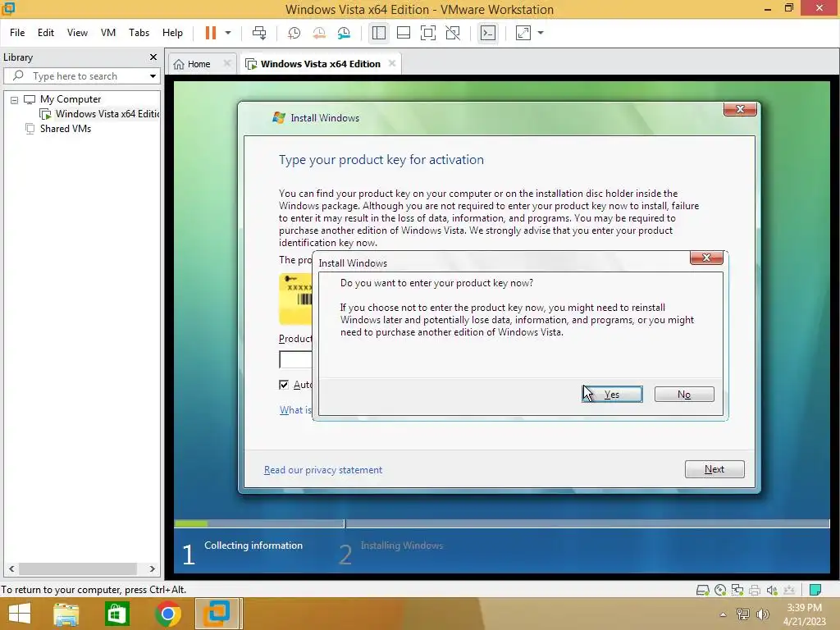This screenshot has height=630, width=840.
Task: Click Yes in the product key prompt
Action: click(x=612, y=395)
